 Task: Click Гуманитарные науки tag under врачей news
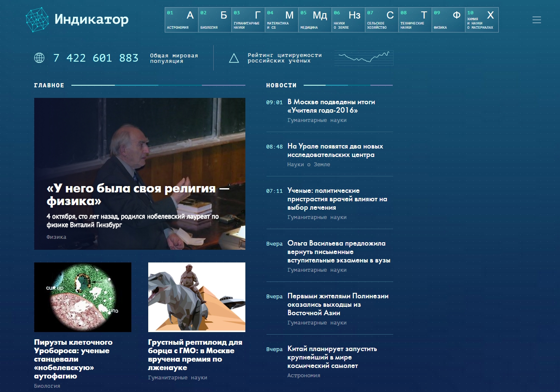tap(317, 217)
